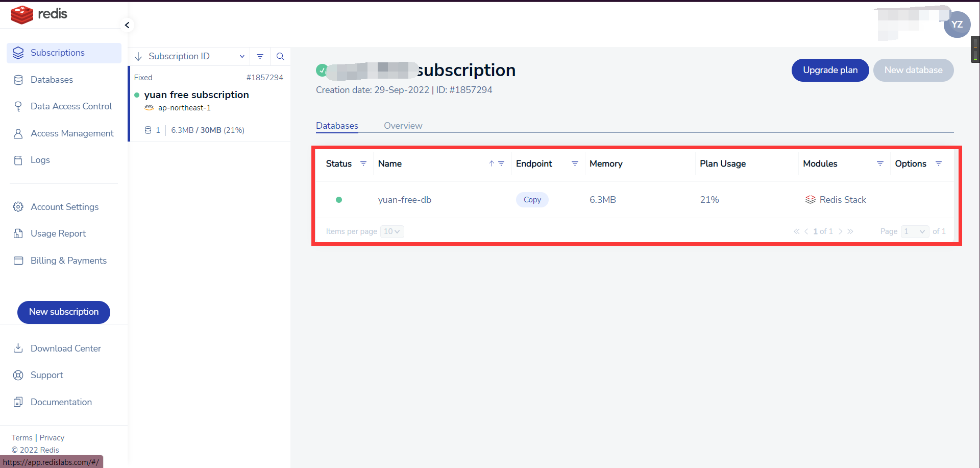Copy the yuan-free-db endpoint
The width and height of the screenshot is (980, 468).
pyautogui.click(x=532, y=200)
